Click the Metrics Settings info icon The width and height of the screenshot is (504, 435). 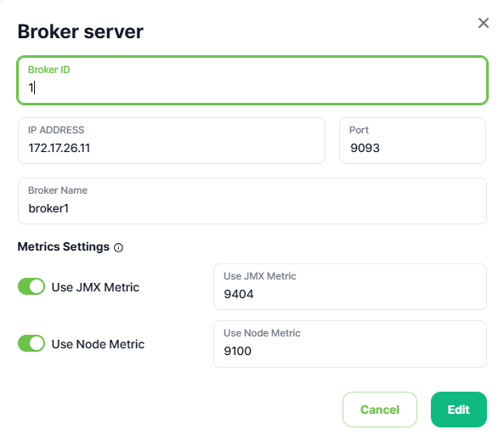tap(118, 247)
